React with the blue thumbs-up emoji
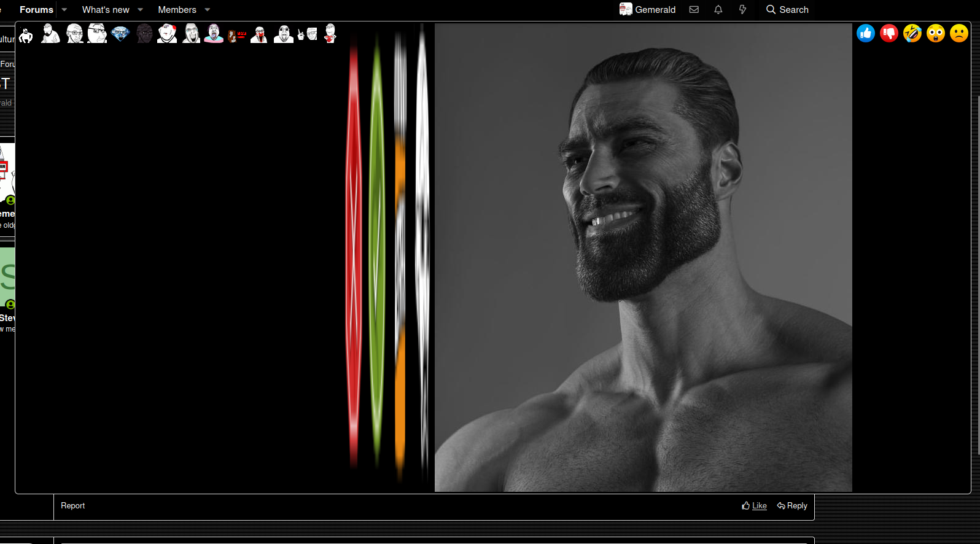This screenshot has height=544, width=980. (x=866, y=33)
